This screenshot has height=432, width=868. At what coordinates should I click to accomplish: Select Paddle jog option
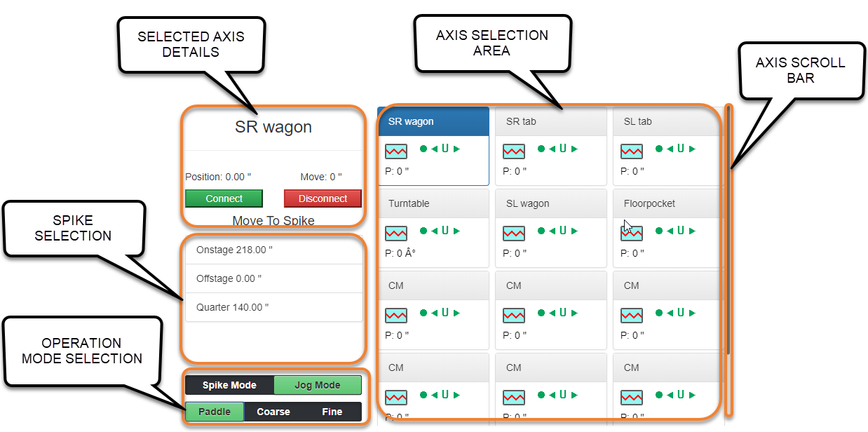215,412
